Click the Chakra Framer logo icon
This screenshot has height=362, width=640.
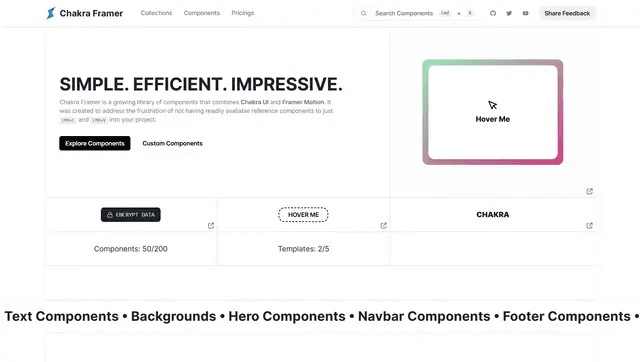pyautogui.click(x=51, y=13)
